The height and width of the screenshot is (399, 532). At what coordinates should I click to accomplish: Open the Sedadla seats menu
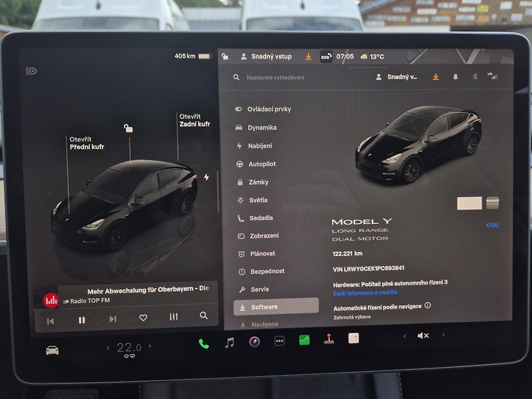click(255, 218)
